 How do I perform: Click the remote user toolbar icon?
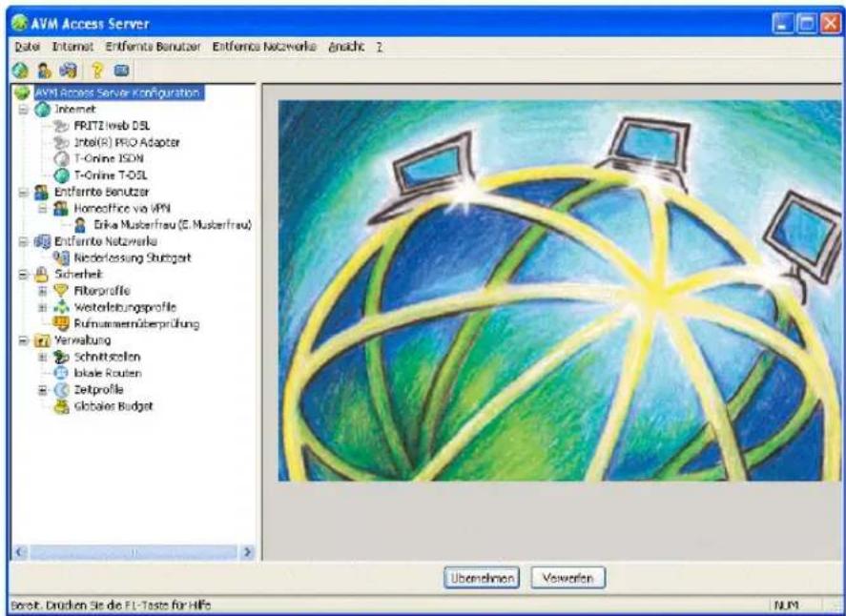click(x=44, y=71)
